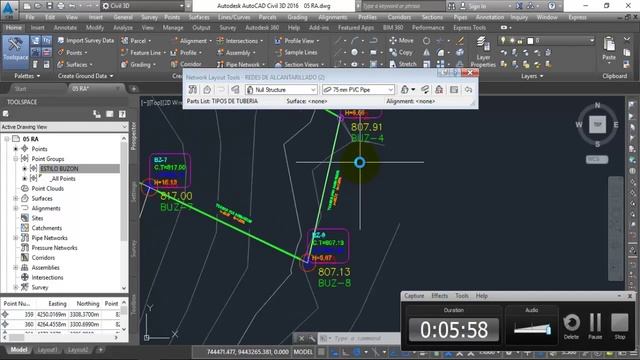Click the Sample Lines tool
Screen dimensions: 640x360
pyautogui.click(x=296, y=53)
